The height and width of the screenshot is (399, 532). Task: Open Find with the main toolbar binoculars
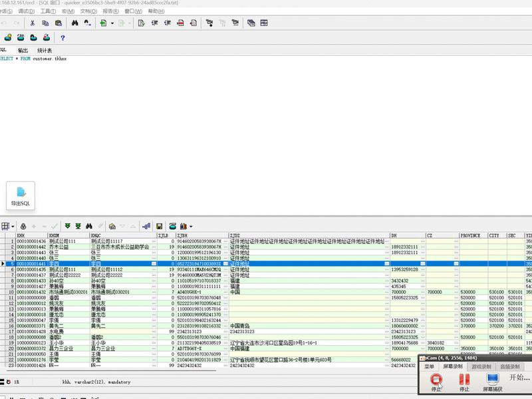tap(74, 23)
